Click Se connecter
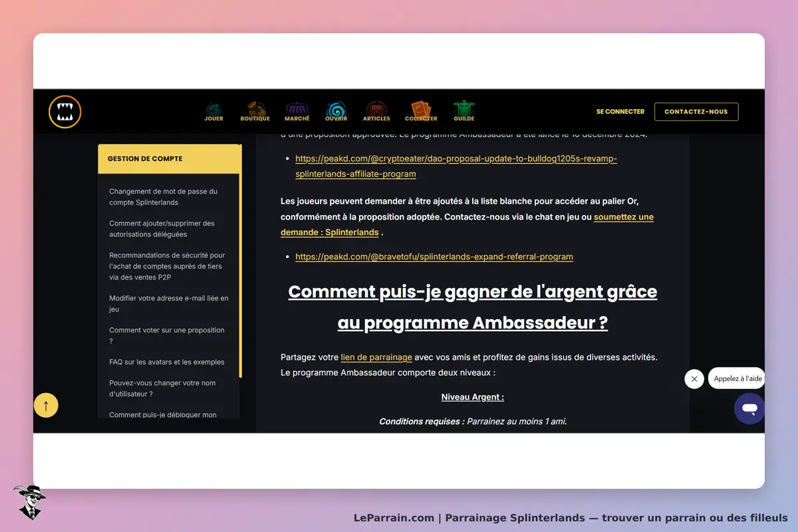The image size is (798, 532). coord(620,112)
